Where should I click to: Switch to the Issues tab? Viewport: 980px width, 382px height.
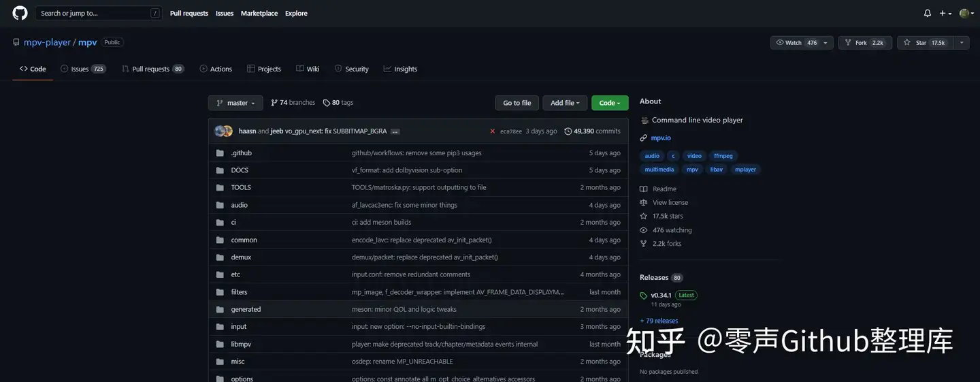coord(83,69)
